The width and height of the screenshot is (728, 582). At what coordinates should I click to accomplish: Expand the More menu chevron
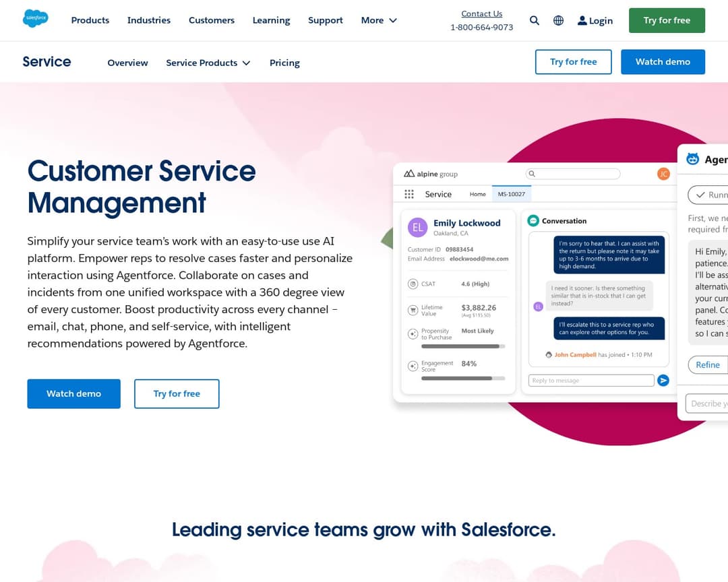coord(393,20)
